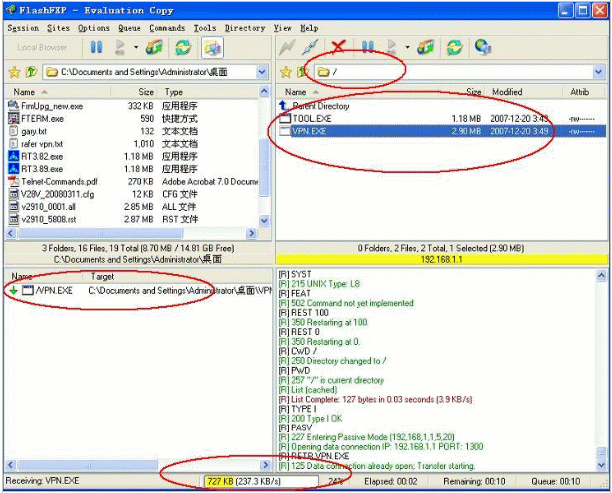Open the local play button dropdown arrow

pos(136,47)
